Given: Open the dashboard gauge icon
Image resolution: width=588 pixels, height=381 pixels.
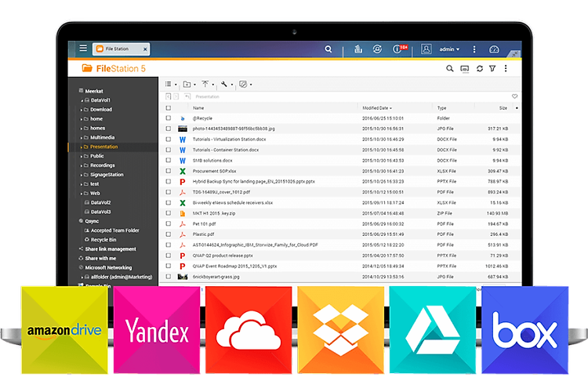Looking at the screenshot, I should [x=494, y=49].
